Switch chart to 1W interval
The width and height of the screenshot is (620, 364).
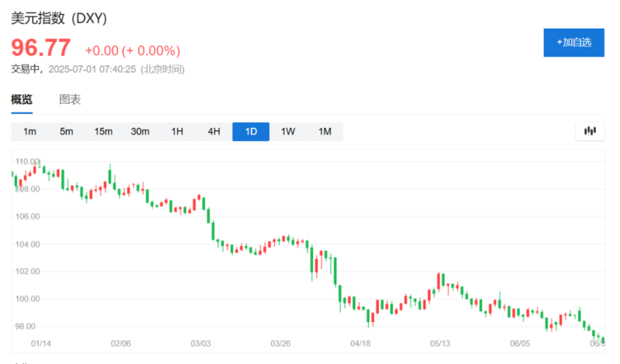click(x=288, y=132)
